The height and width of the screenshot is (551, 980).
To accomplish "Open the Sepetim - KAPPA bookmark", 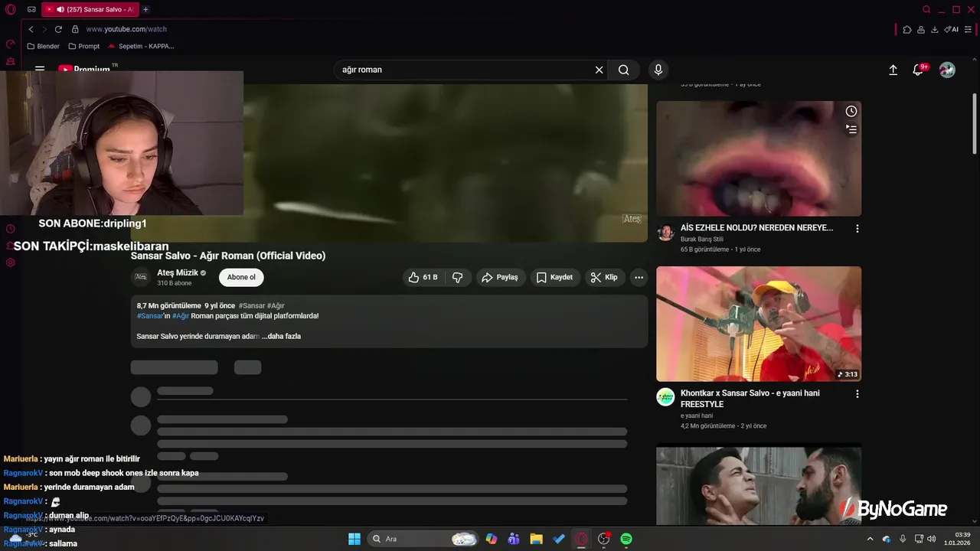I will point(141,46).
